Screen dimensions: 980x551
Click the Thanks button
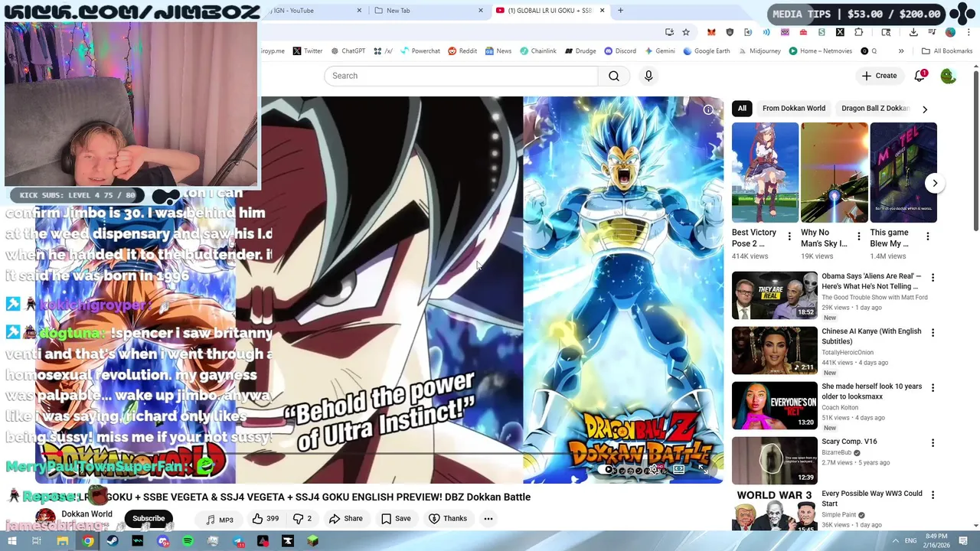coord(448,519)
